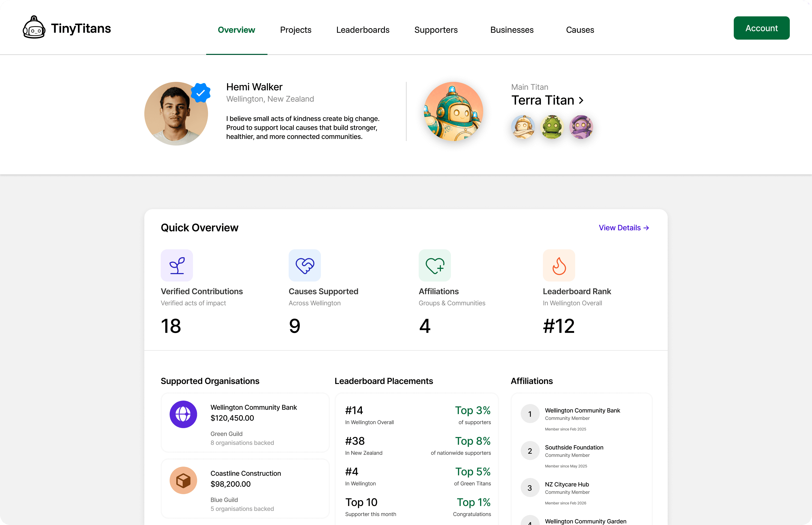The image size is (812, 525).
Task: Click the Top 10 supporter this month placement
Action: click(x=371, y=507)
